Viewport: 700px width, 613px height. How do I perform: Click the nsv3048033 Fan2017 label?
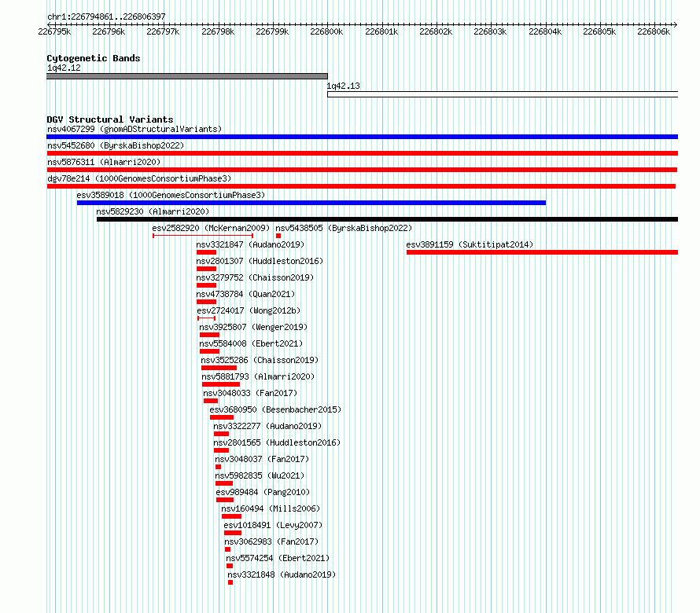coord(250,393)
